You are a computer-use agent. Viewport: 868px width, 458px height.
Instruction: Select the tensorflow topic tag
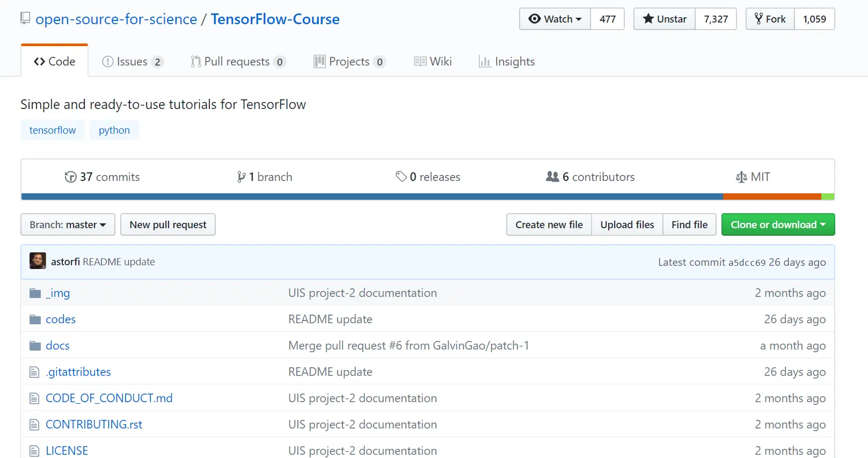tap(53, 130)
